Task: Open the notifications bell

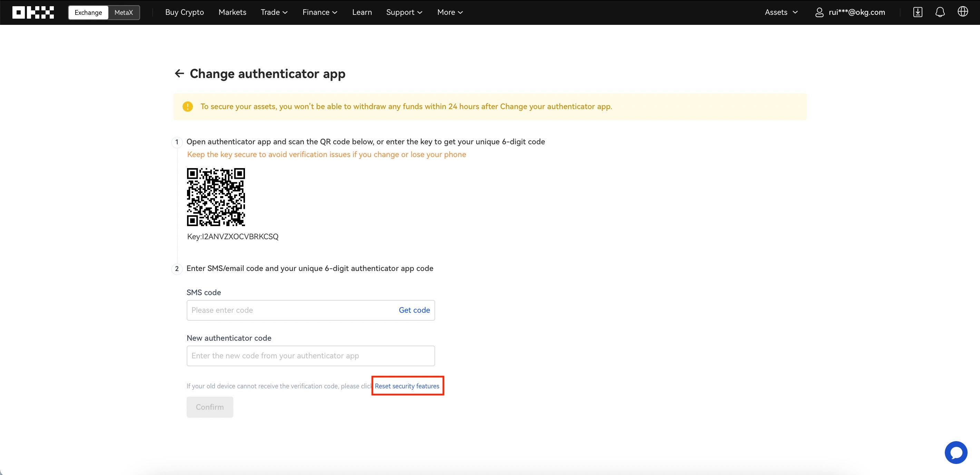Action: 940,12
